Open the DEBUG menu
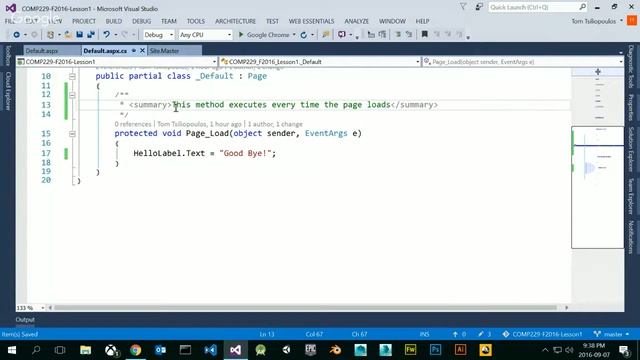The image size is (640, 360). [142, 21]
